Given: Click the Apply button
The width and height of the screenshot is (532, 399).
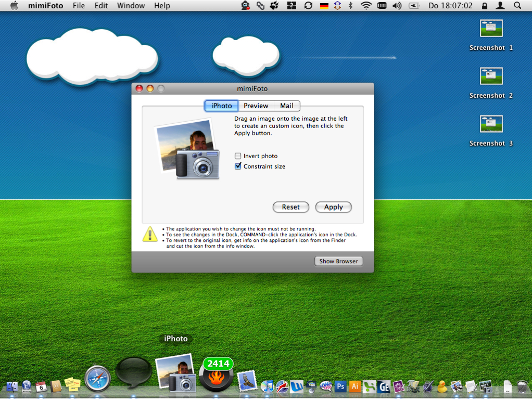Looking at the screenshot, I should pos(334,207).
